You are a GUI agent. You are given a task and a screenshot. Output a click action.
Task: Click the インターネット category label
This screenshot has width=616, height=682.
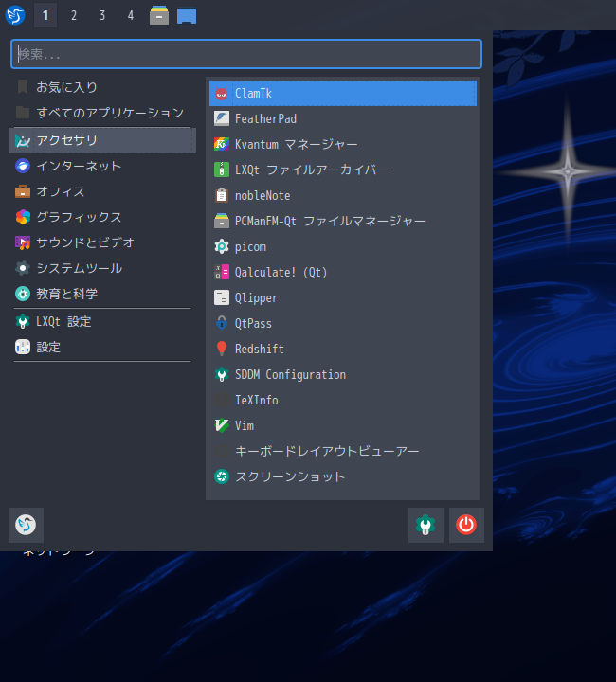[x=79, y=166]
